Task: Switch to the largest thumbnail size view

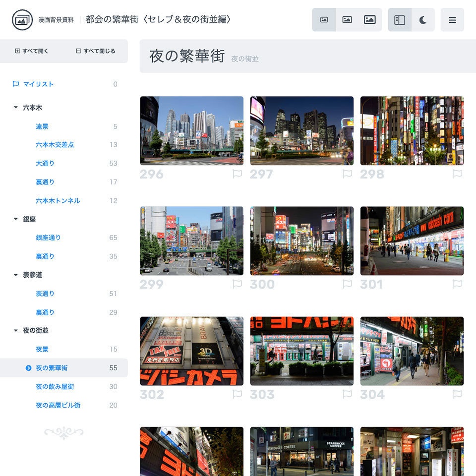Action: coord(370,19)
